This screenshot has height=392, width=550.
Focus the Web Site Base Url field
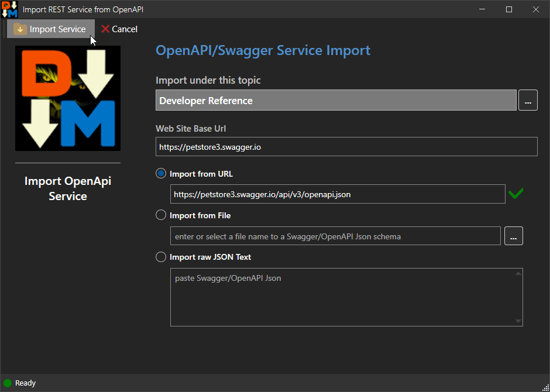coord(346,147)
